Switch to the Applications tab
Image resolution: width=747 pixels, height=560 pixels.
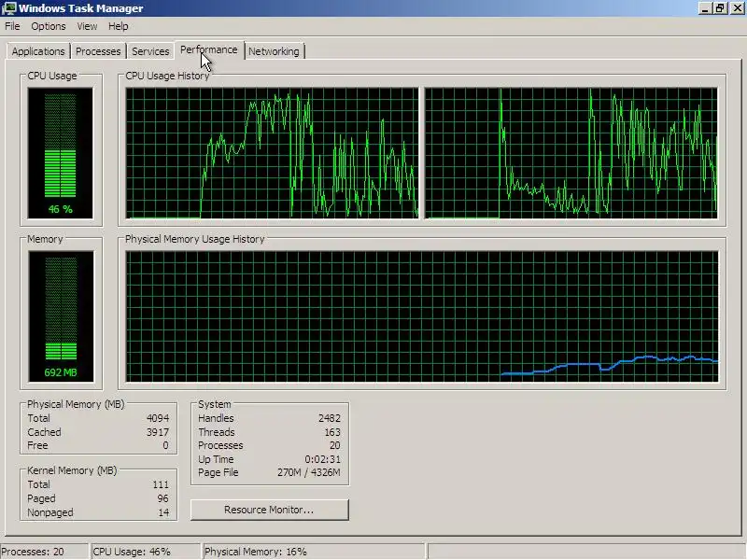tap(38, 51)
